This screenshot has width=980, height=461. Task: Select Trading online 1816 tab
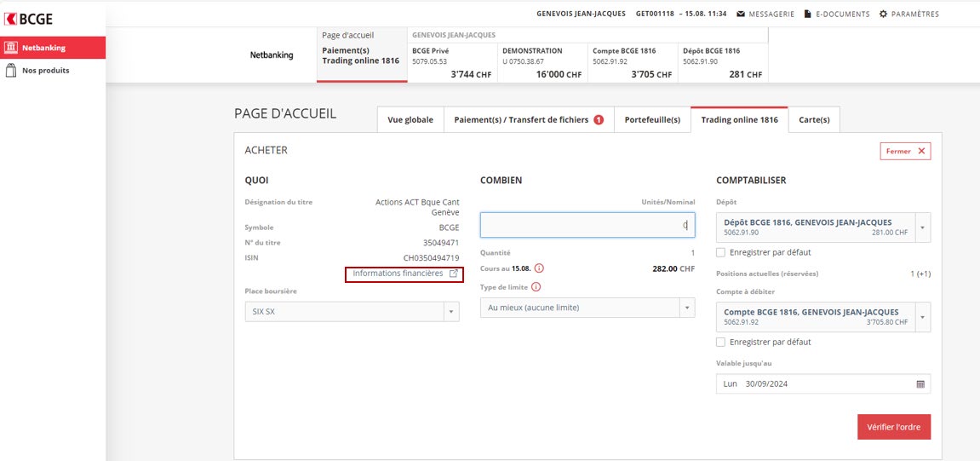739,120
